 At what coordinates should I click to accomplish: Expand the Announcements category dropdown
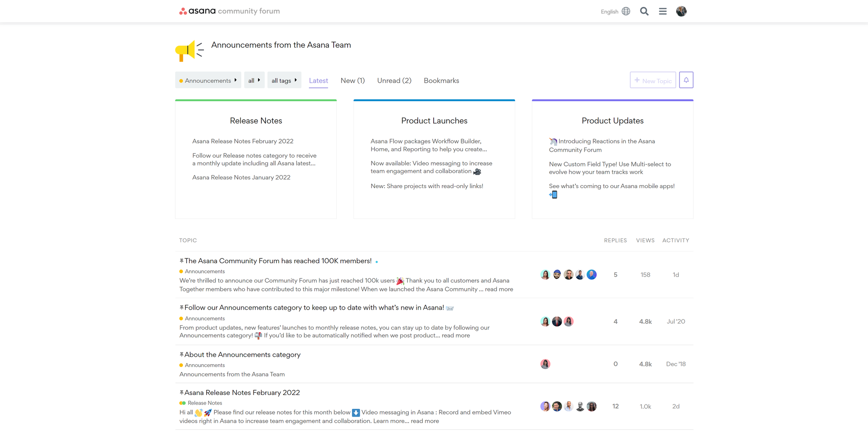coord(208,80)
